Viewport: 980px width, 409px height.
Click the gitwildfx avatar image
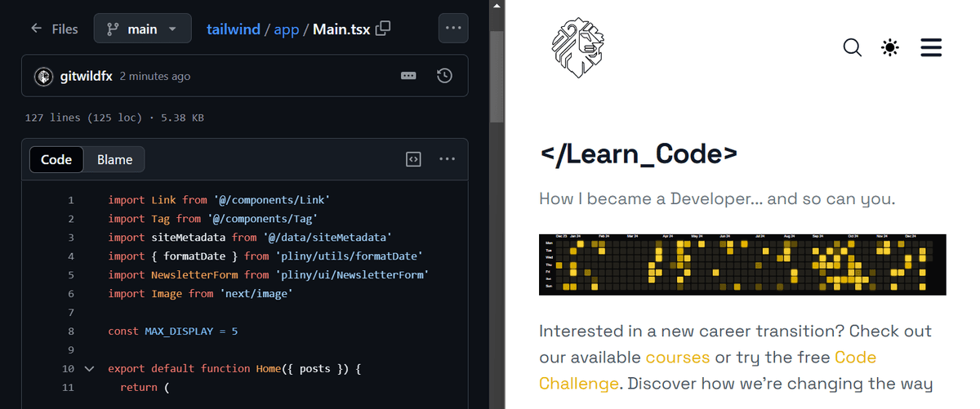coord(44,76)
